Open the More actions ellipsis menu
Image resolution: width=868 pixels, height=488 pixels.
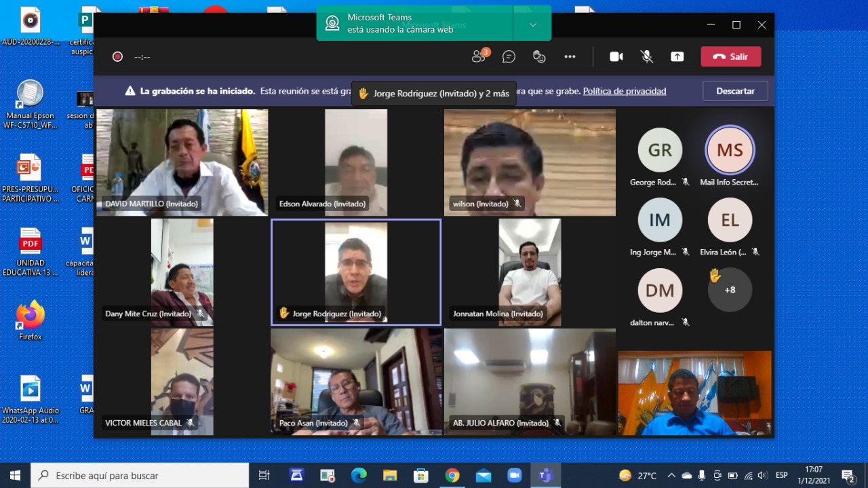pyautogui.click(x=570, y=57)
